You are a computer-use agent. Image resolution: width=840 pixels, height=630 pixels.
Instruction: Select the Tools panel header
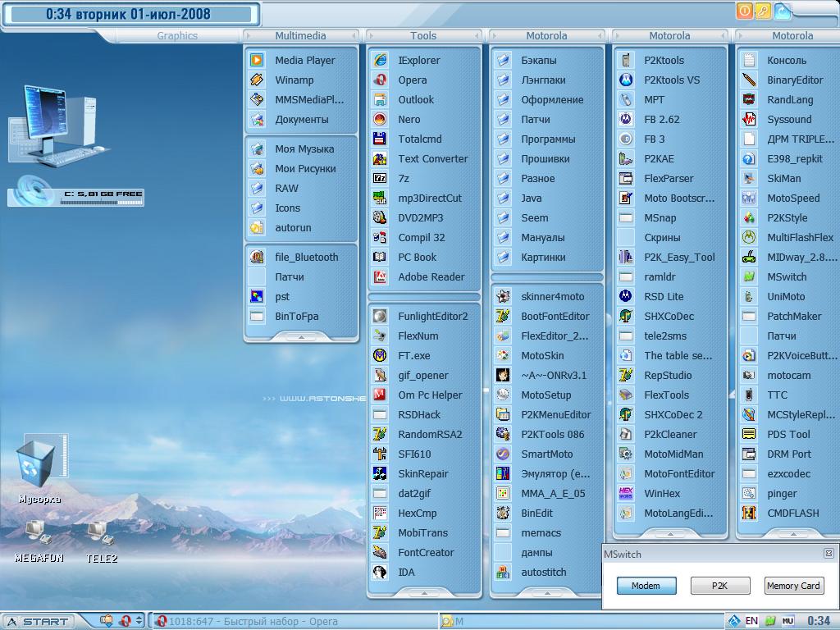(x=423, y=36)
